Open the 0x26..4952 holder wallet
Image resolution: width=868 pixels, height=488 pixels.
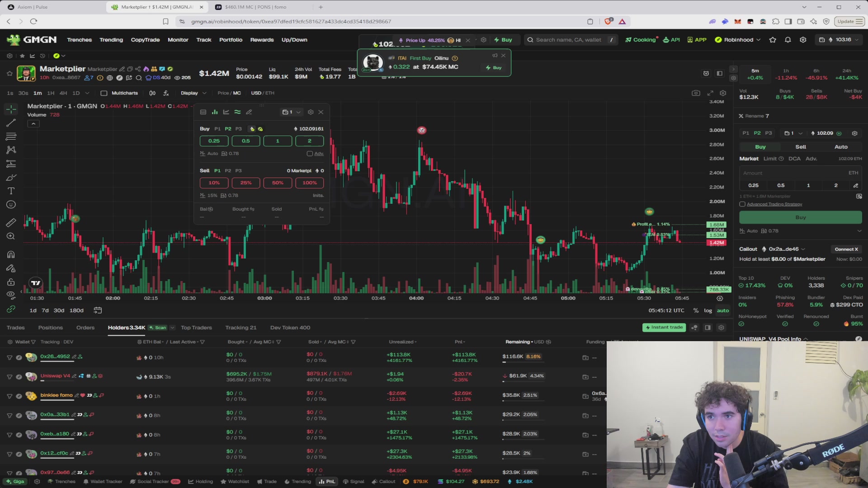click(55, 357)
